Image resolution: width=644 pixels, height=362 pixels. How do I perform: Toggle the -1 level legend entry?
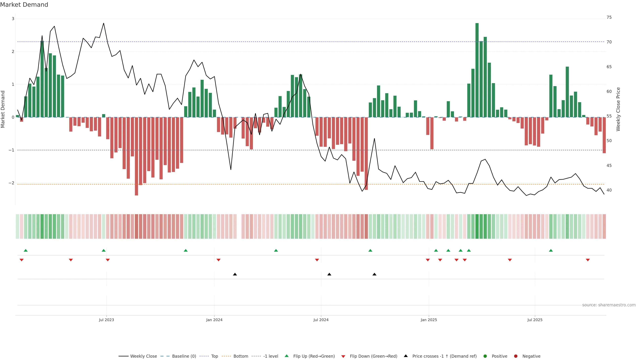point(271,356)
